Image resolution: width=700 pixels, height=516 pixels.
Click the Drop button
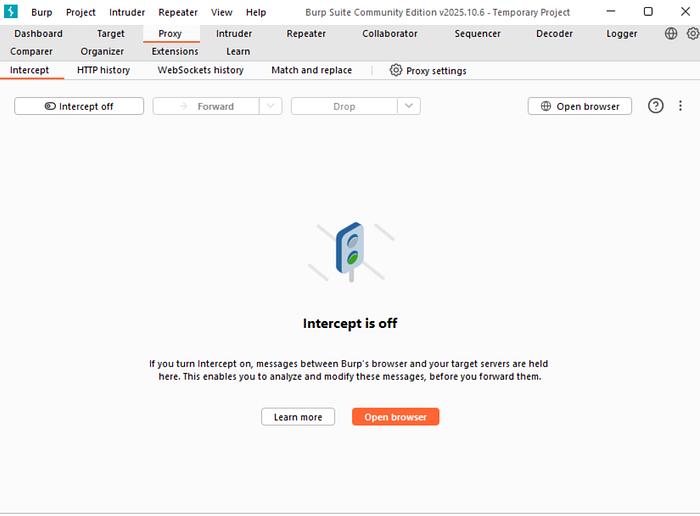pyautogui.click(x=344, y=106)
